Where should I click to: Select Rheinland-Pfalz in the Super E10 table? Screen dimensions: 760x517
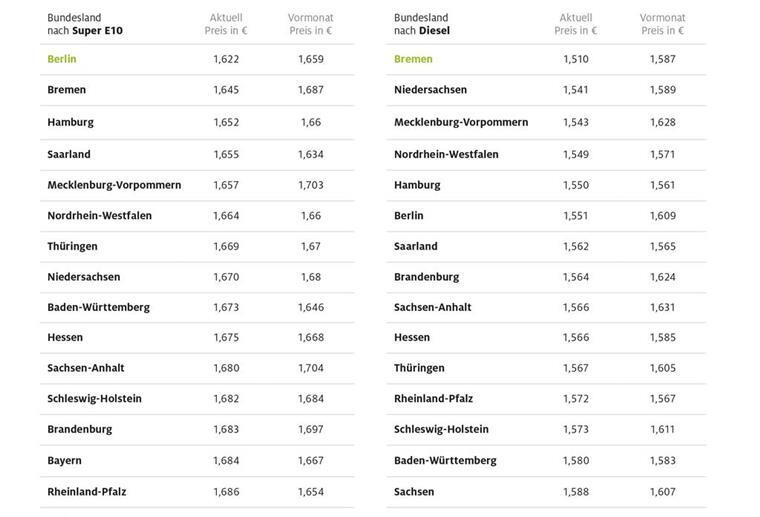87,491
